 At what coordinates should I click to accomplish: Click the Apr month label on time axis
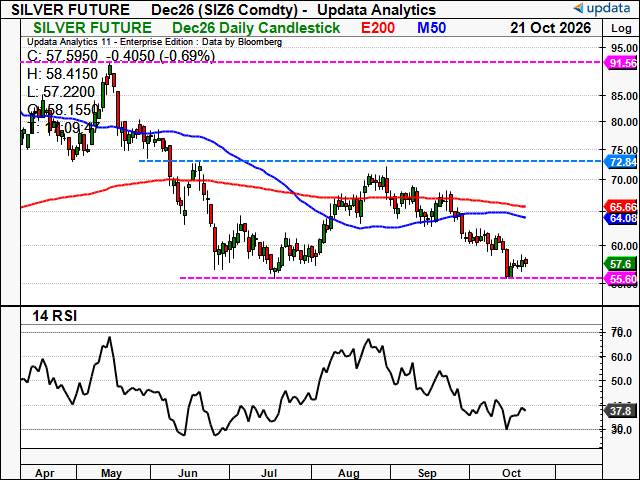click(44, 473)
